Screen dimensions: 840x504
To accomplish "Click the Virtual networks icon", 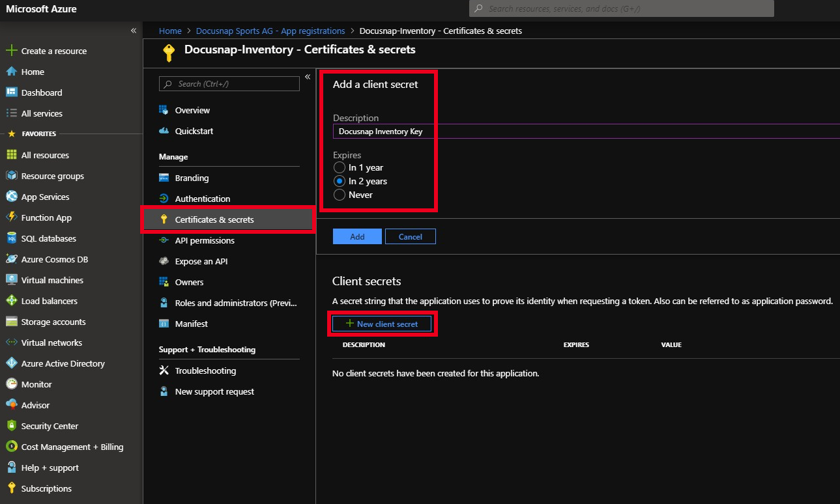I will pos(11,343).
